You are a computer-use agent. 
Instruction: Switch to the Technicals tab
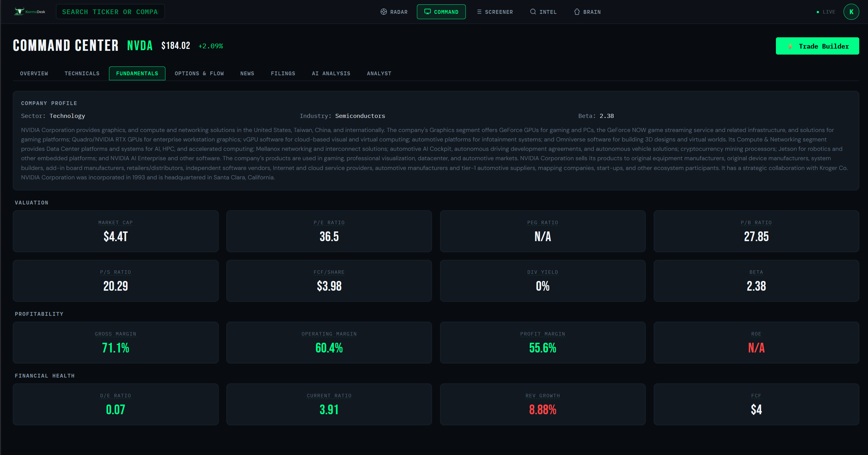(x=82, y=73)
